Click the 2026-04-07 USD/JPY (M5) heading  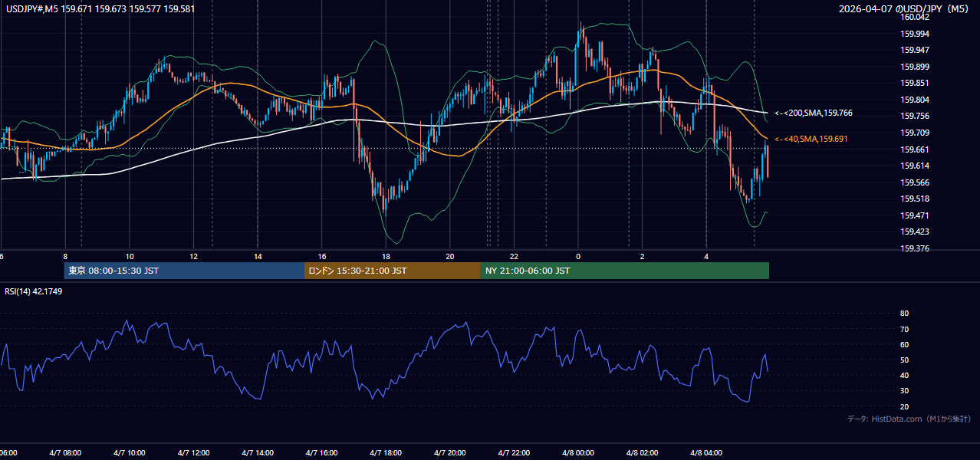tap(904, 8)
